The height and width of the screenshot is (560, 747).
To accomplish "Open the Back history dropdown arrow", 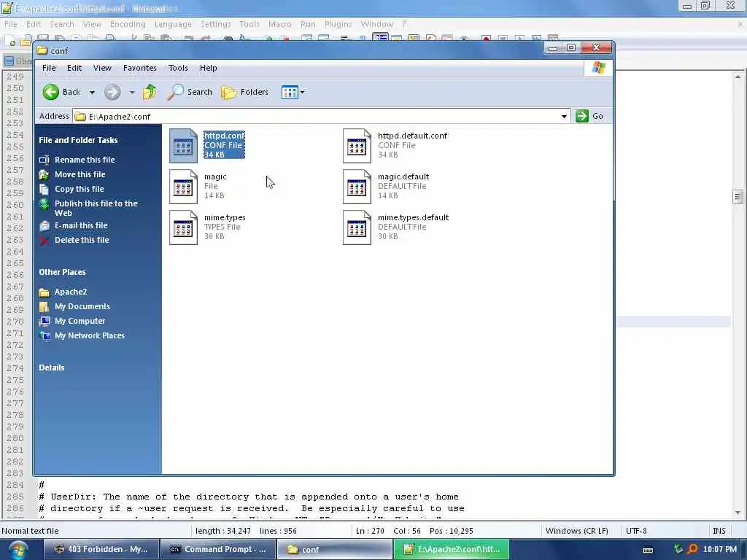I will click(92, 93).
